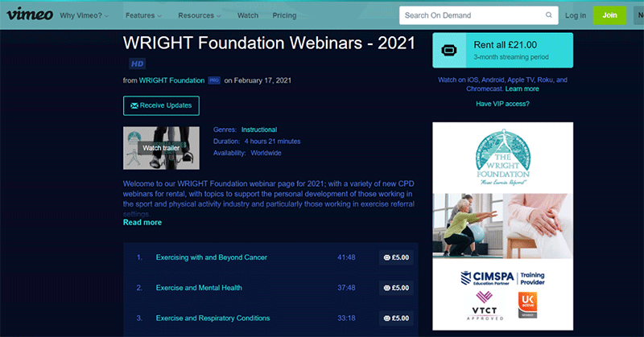Open Exercising with and Beyond Cancer
Image resolution: width=644 pixels, height=337 pixels.
(x=212, y=257)
